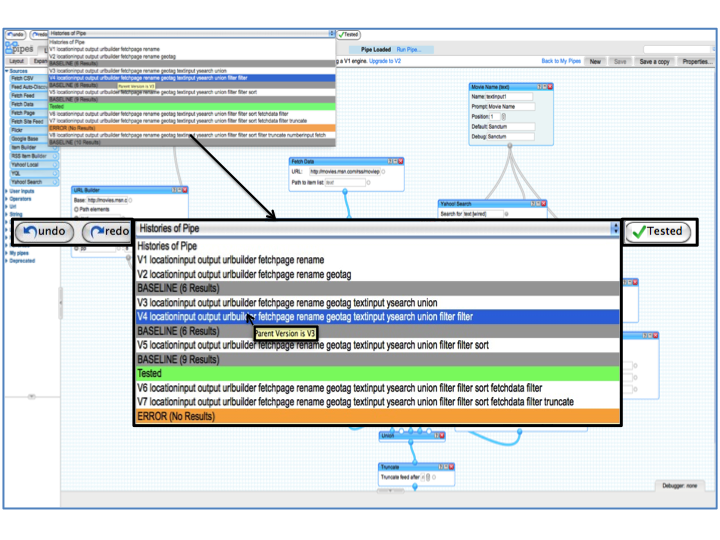This screenshot has height=540, width=720.
Task: Open help for the Movie Name module
Action: point(540,87)
